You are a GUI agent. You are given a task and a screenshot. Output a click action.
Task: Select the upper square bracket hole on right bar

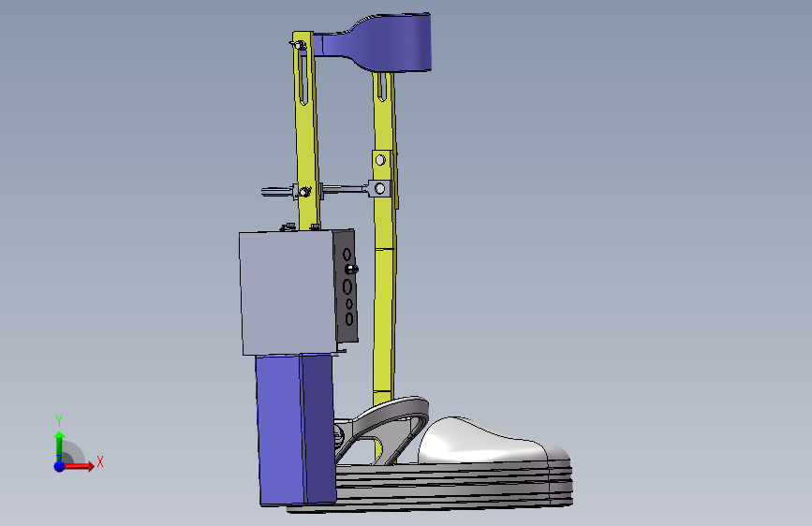[380, 160]
